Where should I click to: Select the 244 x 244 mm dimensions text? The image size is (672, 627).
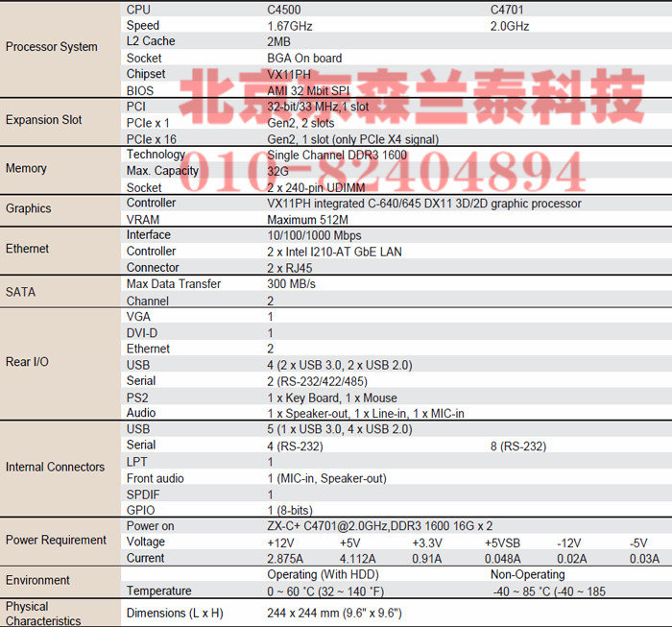333,613
